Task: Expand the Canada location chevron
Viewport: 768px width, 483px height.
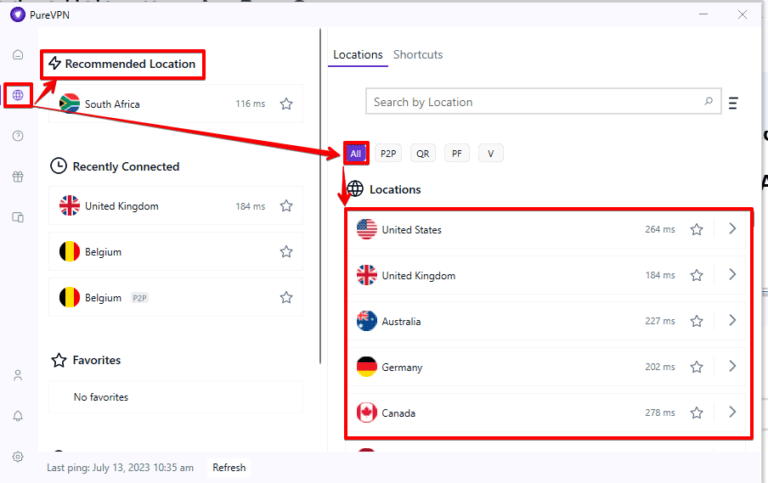Action: tap(732, 412)
